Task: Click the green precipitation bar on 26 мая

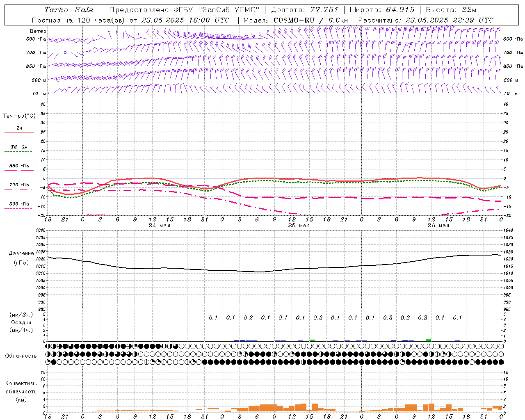Action: pos(428,340)
